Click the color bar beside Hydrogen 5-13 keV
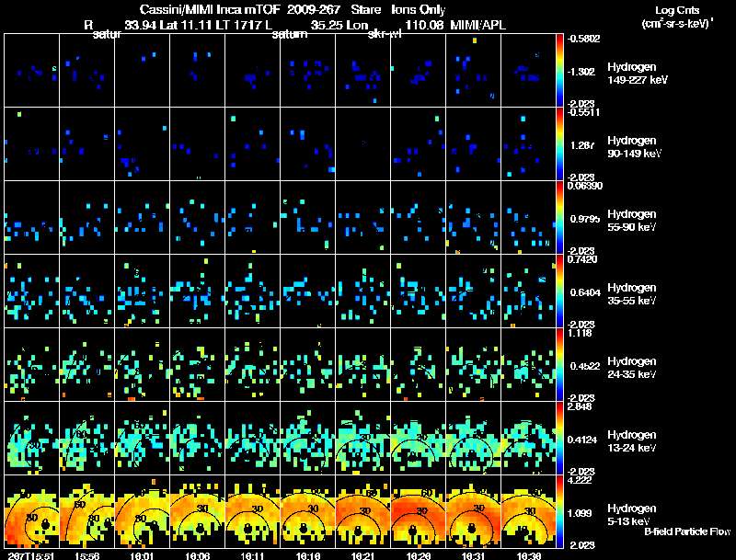Viewport: 736px width, 560px height. click(x=559, y=512)
